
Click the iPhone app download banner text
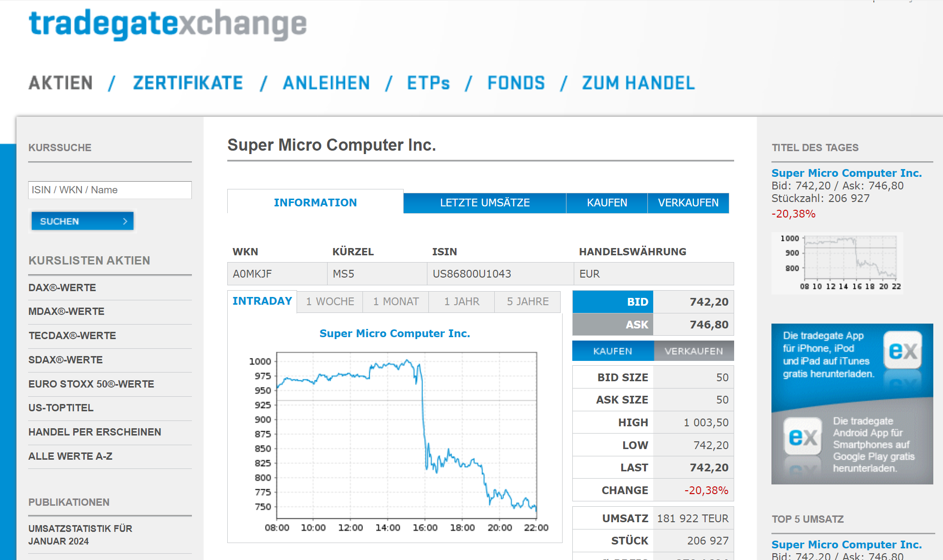coord(829,355)
